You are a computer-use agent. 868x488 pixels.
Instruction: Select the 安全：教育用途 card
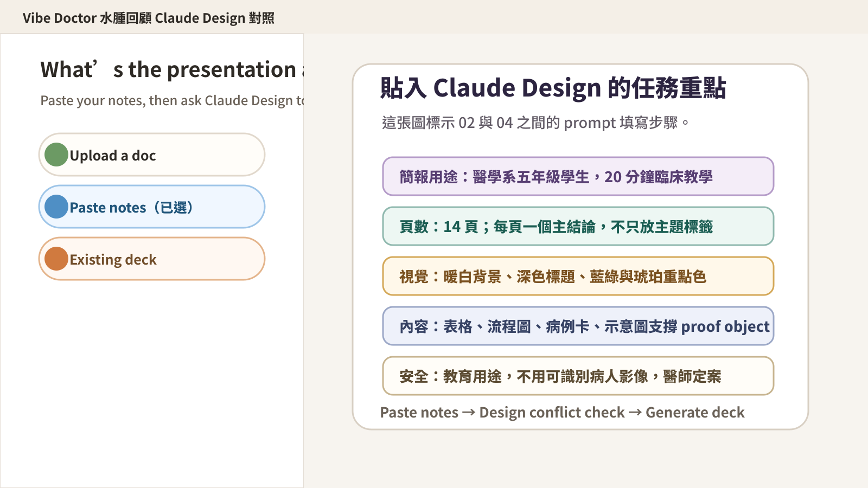(578, 376)
